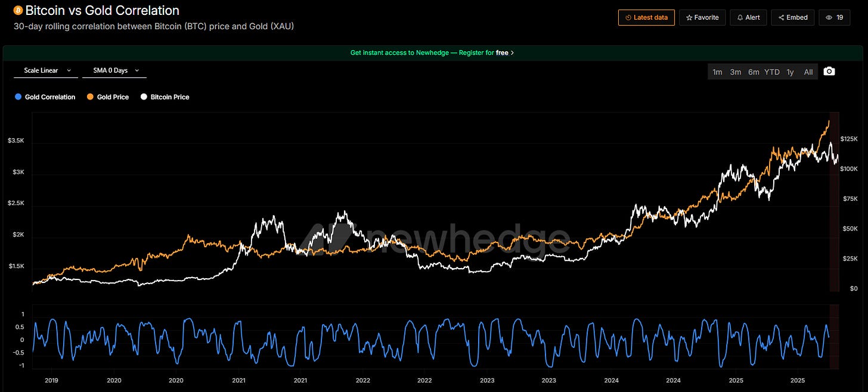The height and width of the screenshot is (392, 868).
Task: Click the Bitcoin vs Gold Correlation title
Action: [x=102, y=11]
